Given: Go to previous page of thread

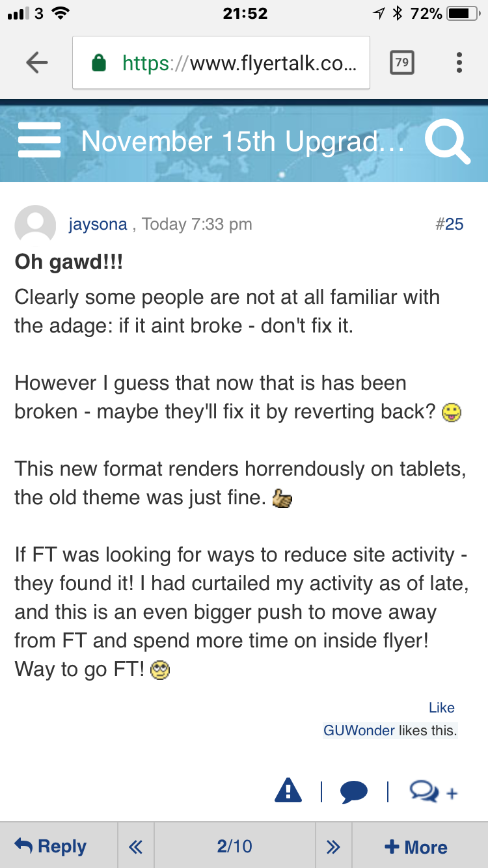Looking at the screenshot, I should coord(135,846).
